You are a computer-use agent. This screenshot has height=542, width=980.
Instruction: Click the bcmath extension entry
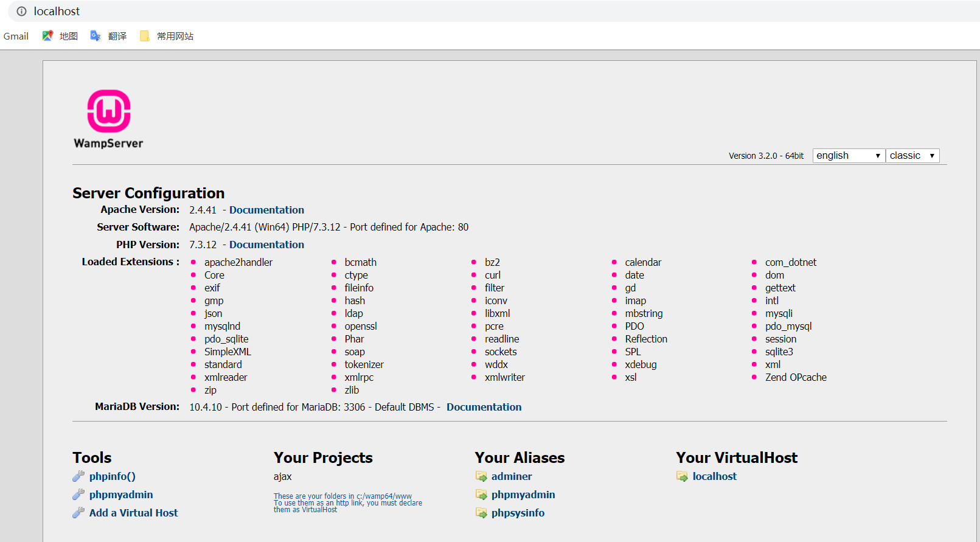pos(361,262)
